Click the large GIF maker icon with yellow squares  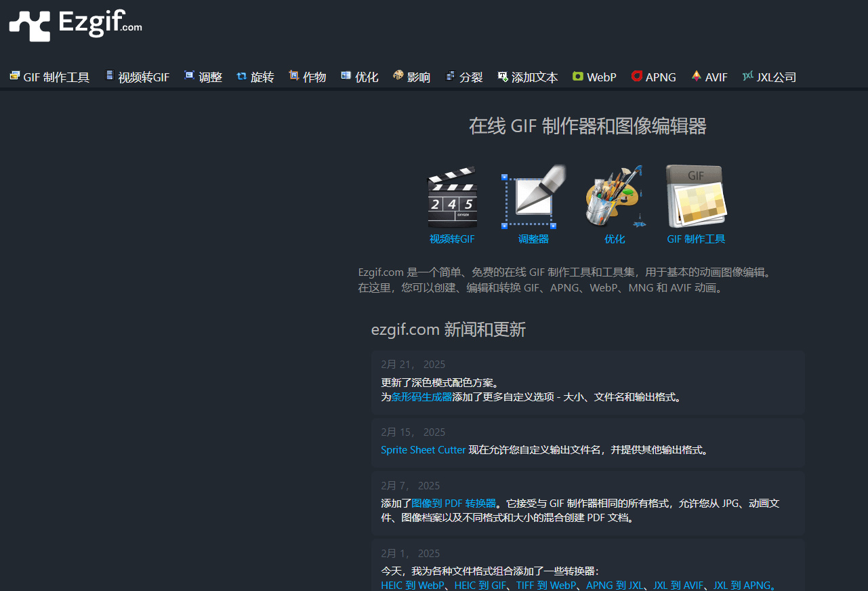696,197
